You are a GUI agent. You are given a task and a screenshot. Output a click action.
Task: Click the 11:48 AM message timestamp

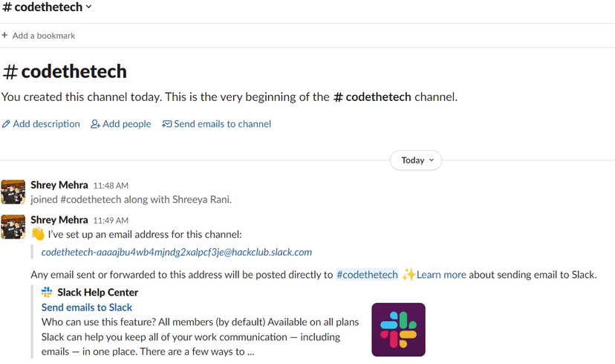(x=111, y=185)
